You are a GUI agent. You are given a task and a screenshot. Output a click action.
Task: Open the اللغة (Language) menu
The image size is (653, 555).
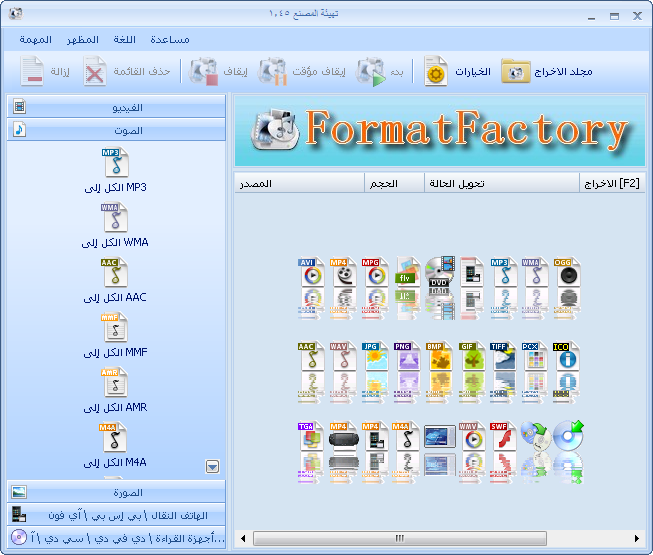point(125,40)
